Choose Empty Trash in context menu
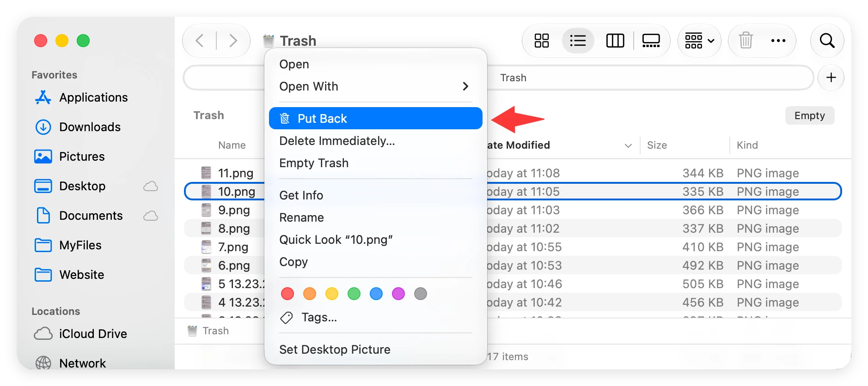The image size is (868, 386). [x=375, y=163]
